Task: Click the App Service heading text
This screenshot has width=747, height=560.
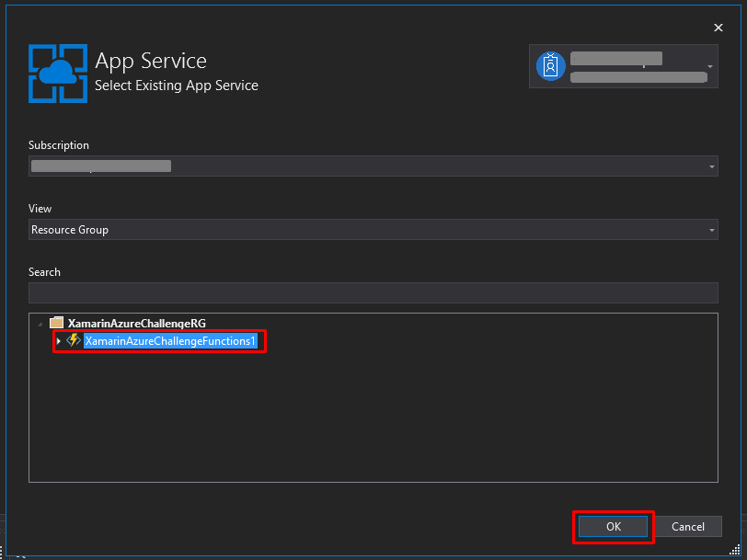Action: tap(151, 61)
